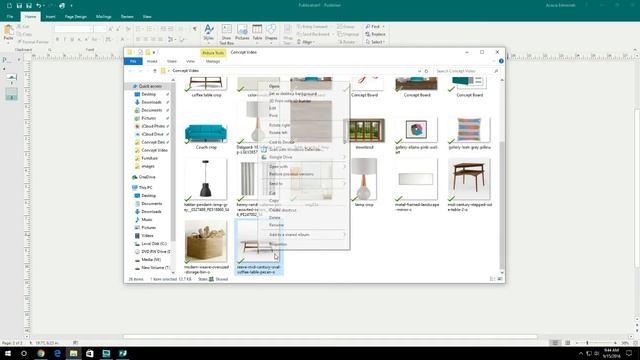Toggle Italic formatting in Publisher
Viewport: 640px width, 360px height.
(64, 40)
